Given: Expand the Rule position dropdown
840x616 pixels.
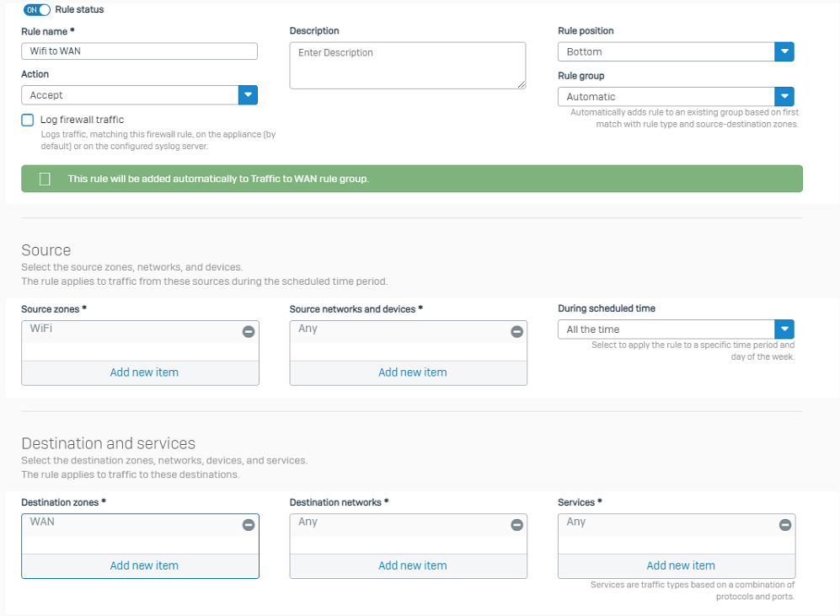Looking at the screenshot, I should 784,51.
